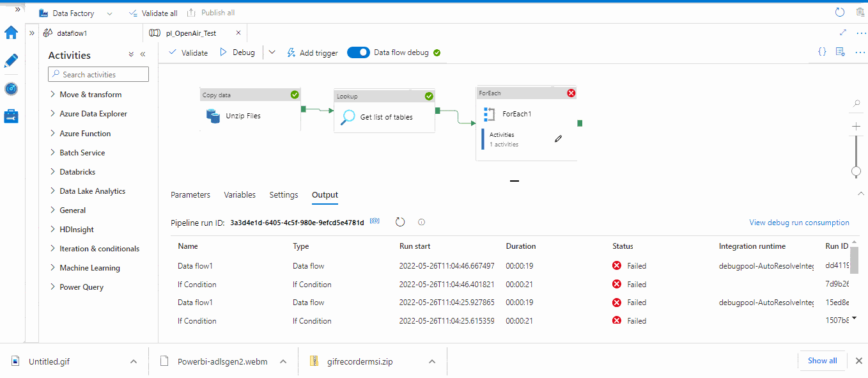Open the Monitor gauge icon
Screen dimensions: 868x378
(11, 89)
